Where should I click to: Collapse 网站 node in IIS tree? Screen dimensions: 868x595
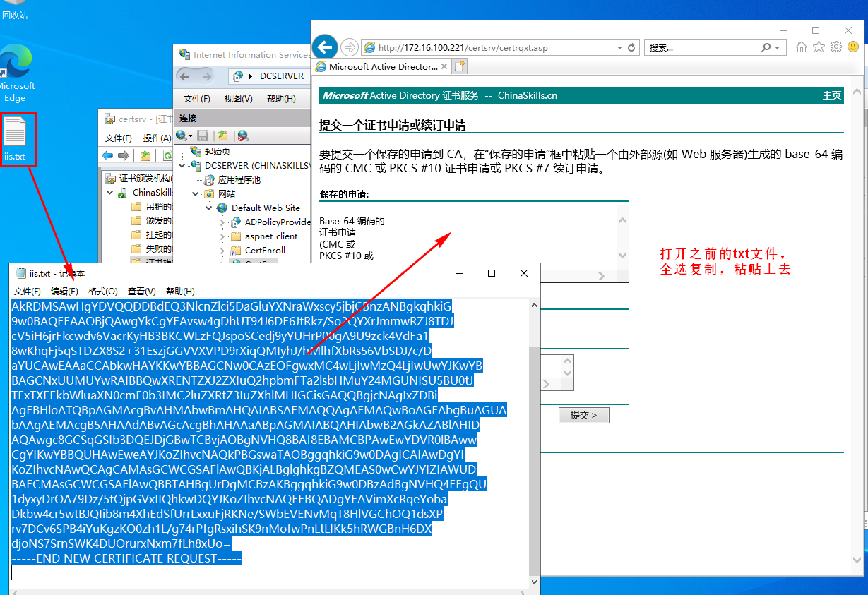click(x=196, y=193)
